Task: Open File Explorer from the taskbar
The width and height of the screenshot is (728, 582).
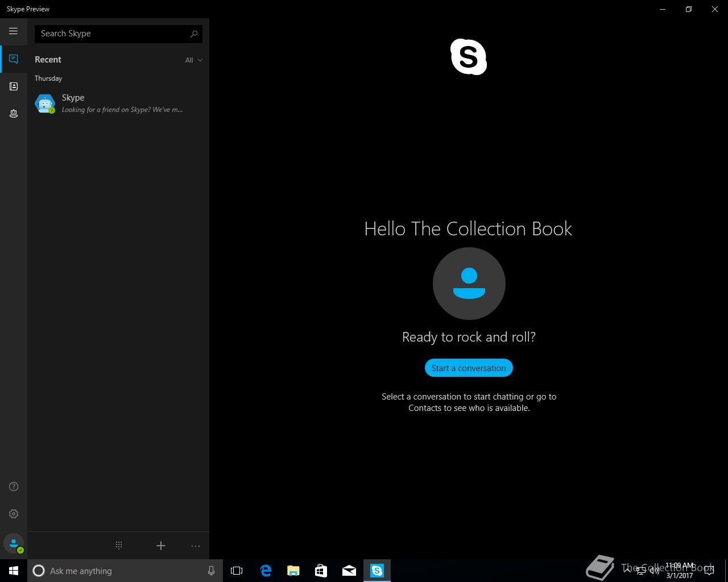Action: click(x=293, y=571)
